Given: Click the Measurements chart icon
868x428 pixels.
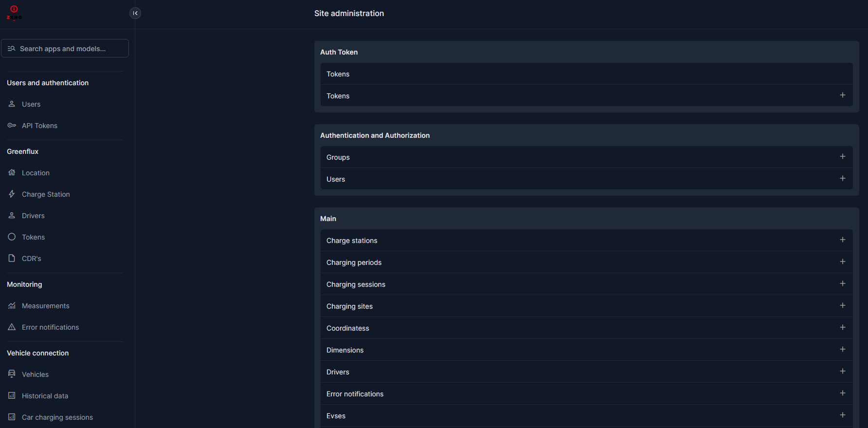Looking at the screenshot, I should tap(12, 305).
